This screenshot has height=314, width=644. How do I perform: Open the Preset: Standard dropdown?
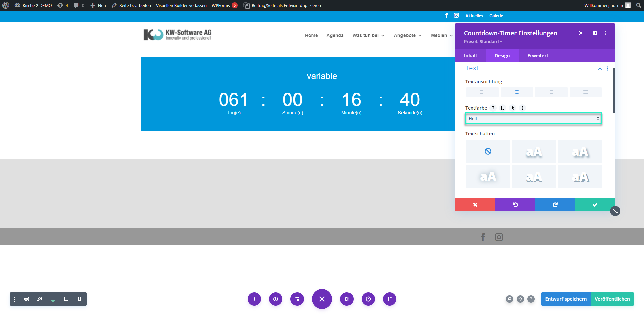tap(483, 42)
